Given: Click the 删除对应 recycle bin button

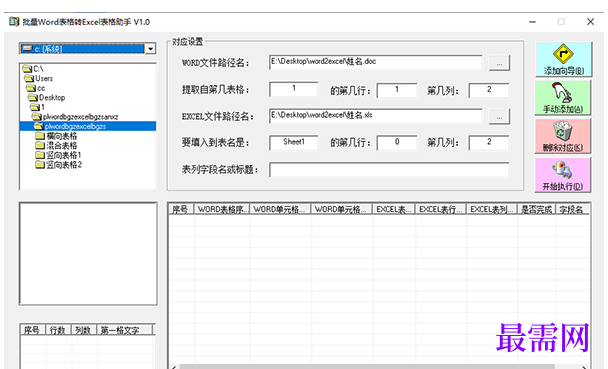Looking at the screenshot, I should tap(563, 136).
